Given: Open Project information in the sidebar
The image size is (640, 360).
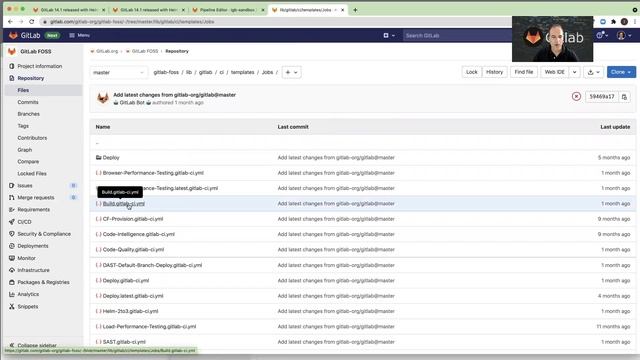Looking at the screenshot, I should click(40, 66).
